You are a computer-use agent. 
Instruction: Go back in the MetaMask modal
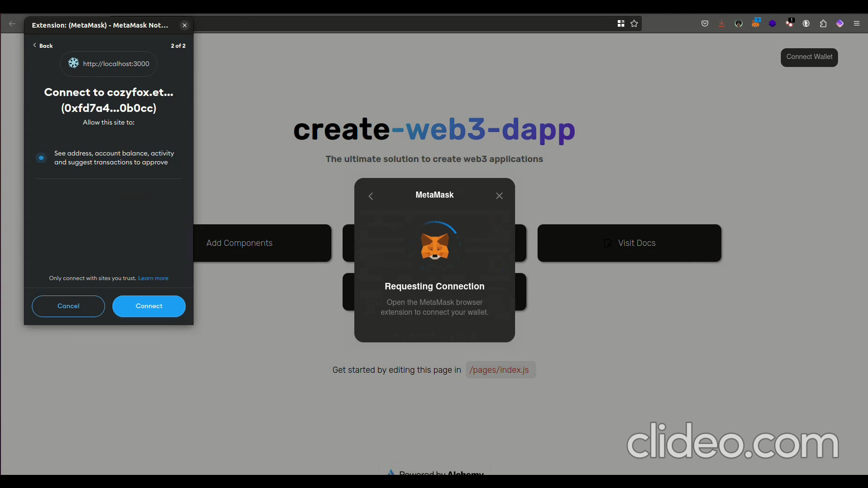click(371, 196)
